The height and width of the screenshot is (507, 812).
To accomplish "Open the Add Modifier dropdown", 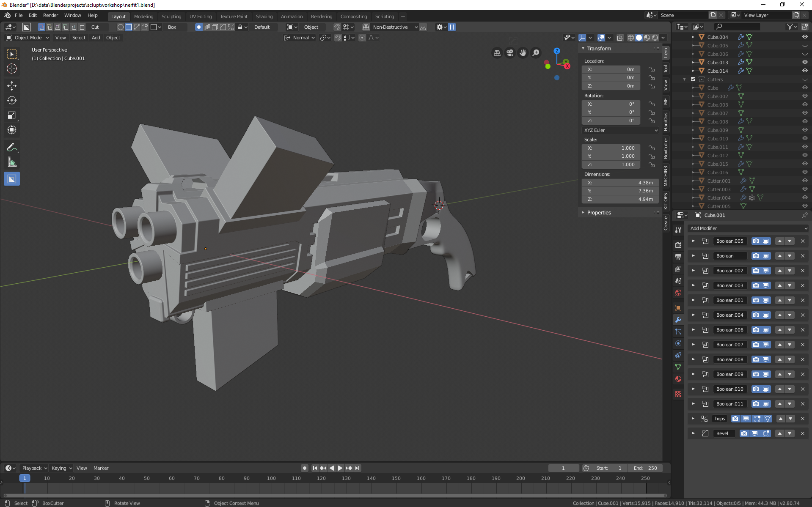I will [x=748, y=228].
